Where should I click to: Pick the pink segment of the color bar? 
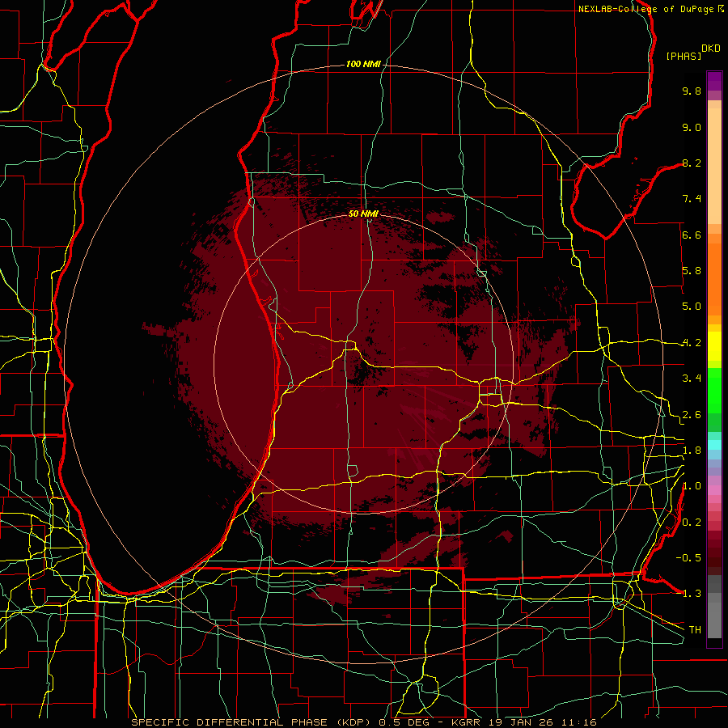pos(714,490)
